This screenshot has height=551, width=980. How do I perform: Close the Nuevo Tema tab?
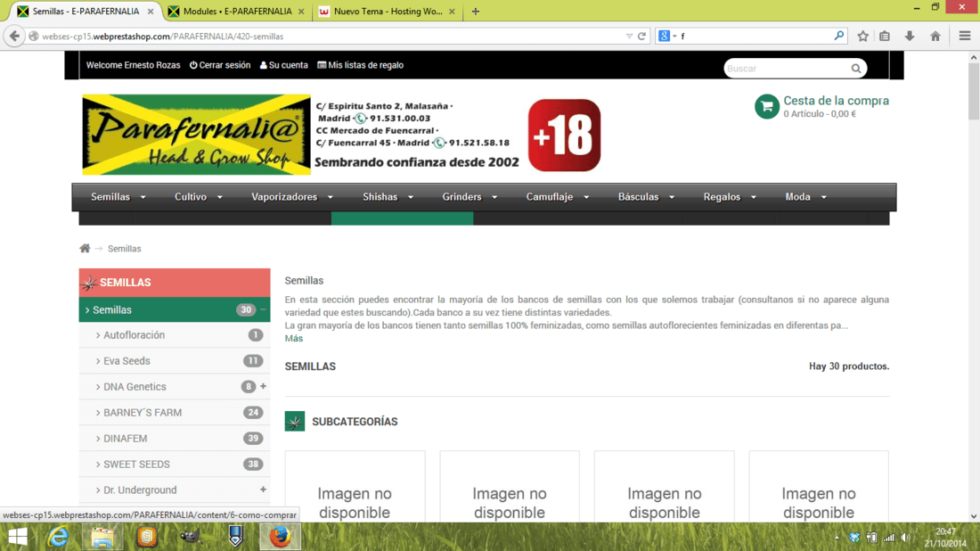452,12
